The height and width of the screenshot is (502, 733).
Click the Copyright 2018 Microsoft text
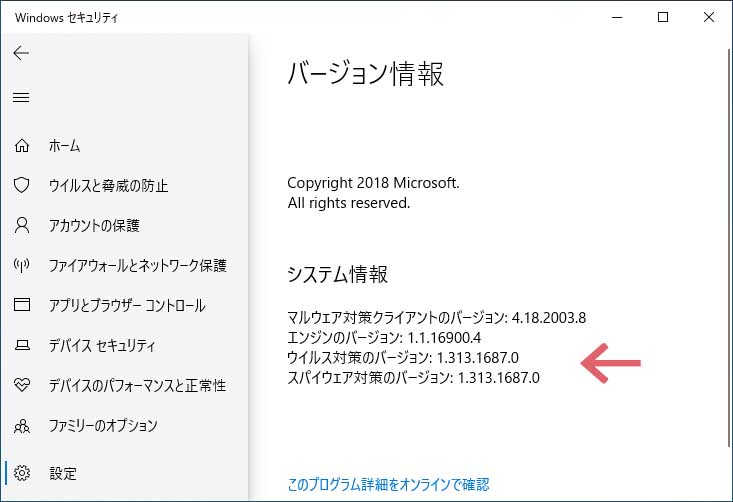[373, 183]
